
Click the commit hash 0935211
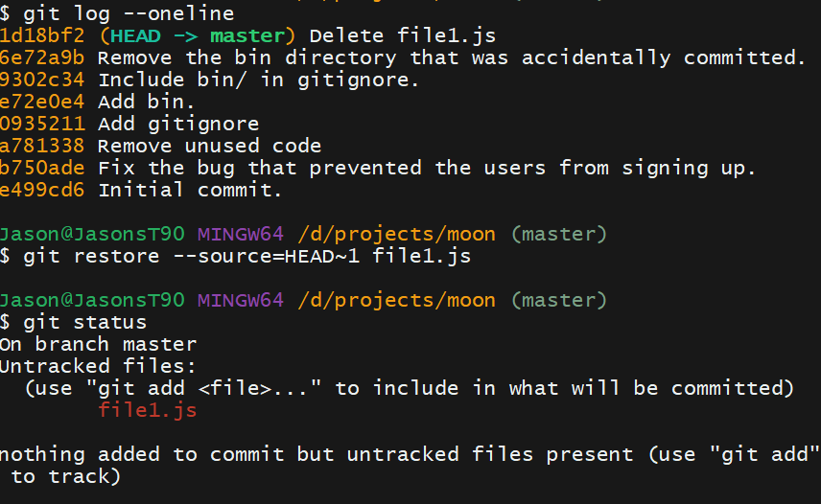pos(42,125)
